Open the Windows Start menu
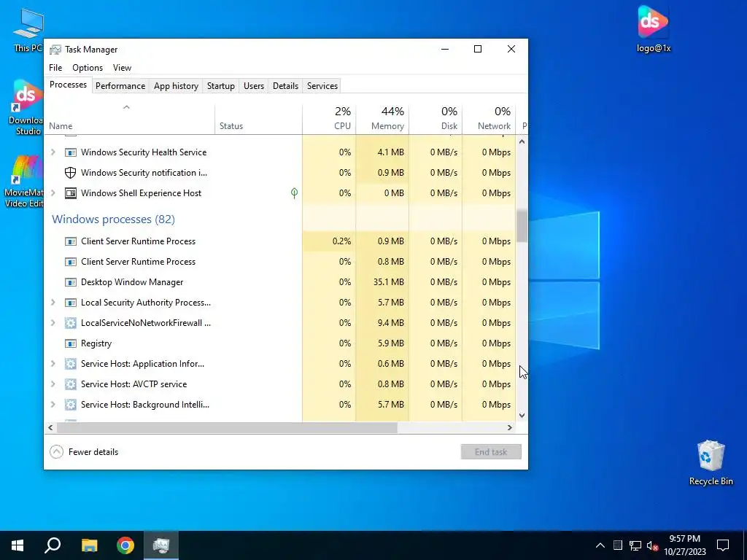This screenshot has width=747, height=560. pos(18,545)
